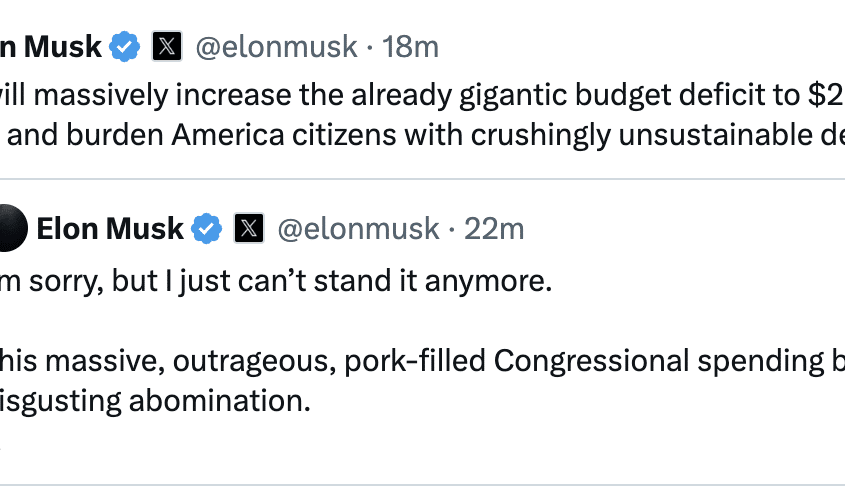
Task: Open the black circular profile avatar
Action: pyautogui.click(x=10, y=229)
